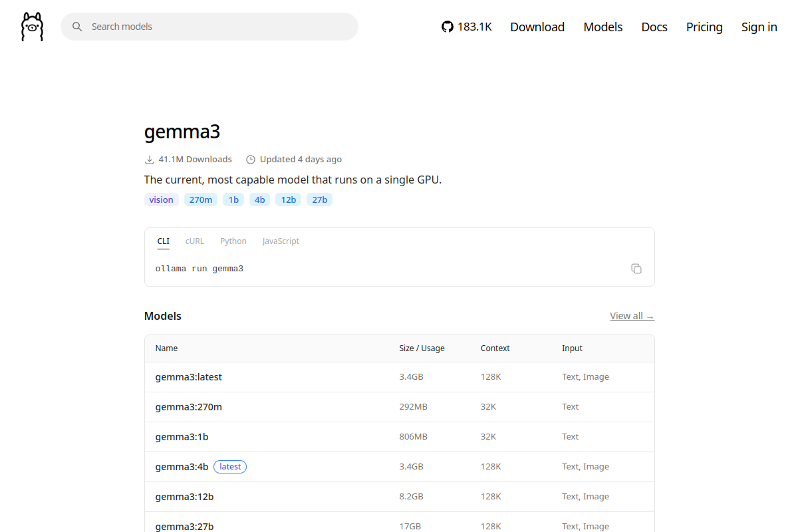The height and width of the screenshot is (532, 798).
Task: Click the search magnifier icon
Action: pyautogui.click(x=77, y=27)
